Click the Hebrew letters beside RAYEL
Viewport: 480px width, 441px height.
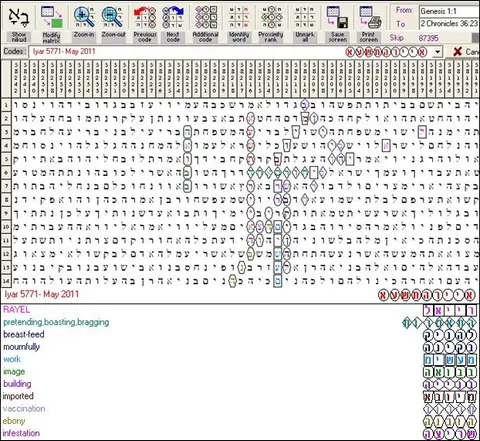449,311
